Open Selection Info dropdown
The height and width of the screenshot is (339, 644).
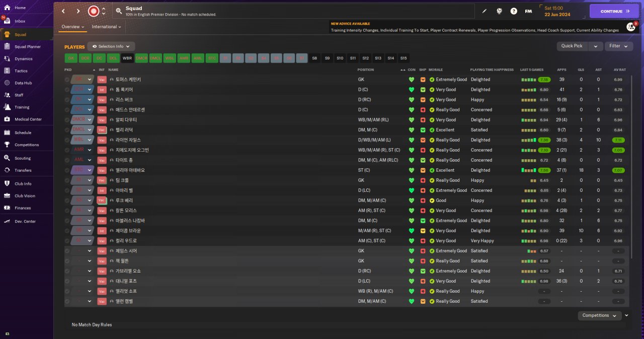[111, 46]
